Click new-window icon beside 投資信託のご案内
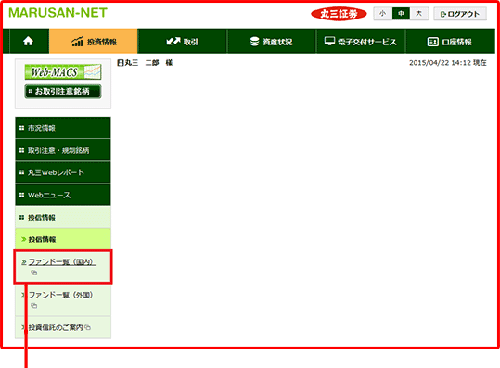Image resolution: width=500 pixels, height=368 pixels. (x=87, y=327)
